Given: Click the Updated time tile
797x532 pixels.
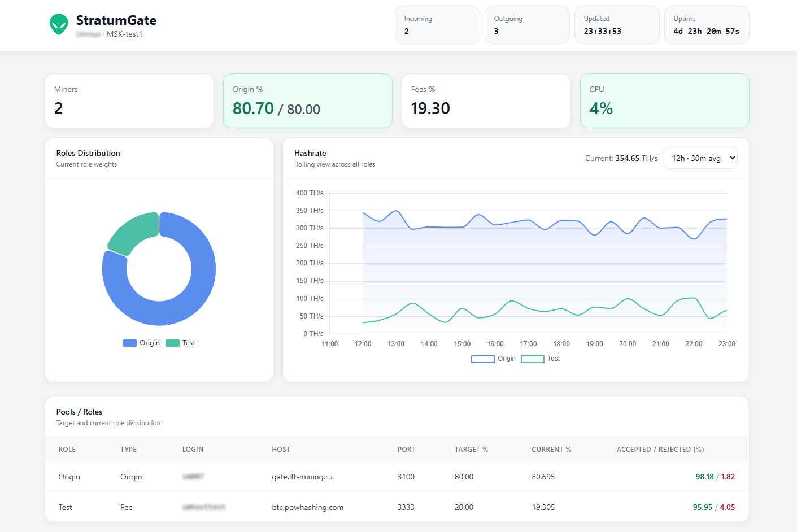Looking at the screenshot, I should pyautogui.click(x=617, y=25).
